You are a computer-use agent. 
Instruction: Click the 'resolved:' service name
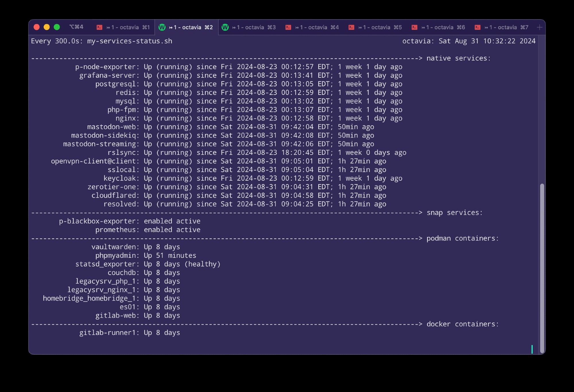[121, 204]
